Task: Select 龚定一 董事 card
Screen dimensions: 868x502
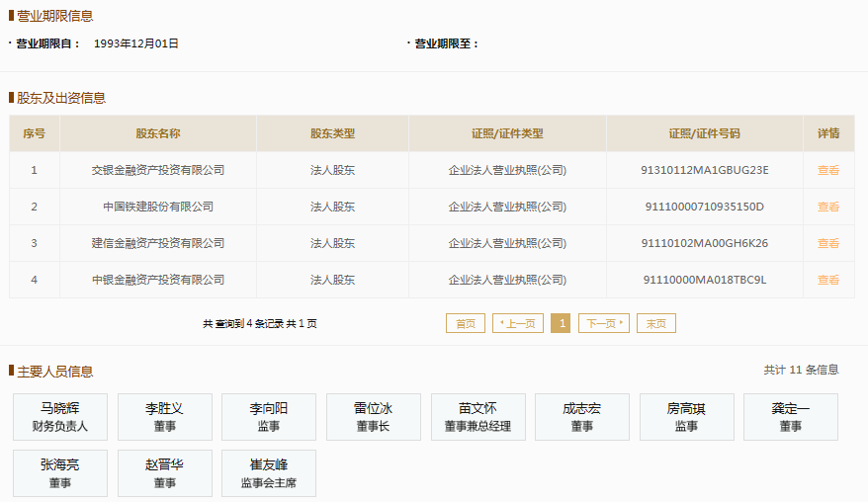Action: [791, 417]
